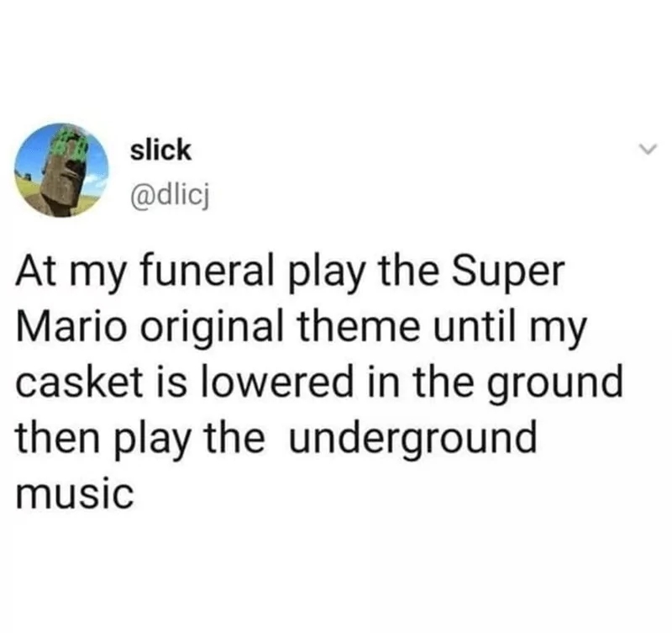This screenshot has height=633, width=672.
Task: Open the moai statue profile avatar
Action: click(x=61, y=171)
